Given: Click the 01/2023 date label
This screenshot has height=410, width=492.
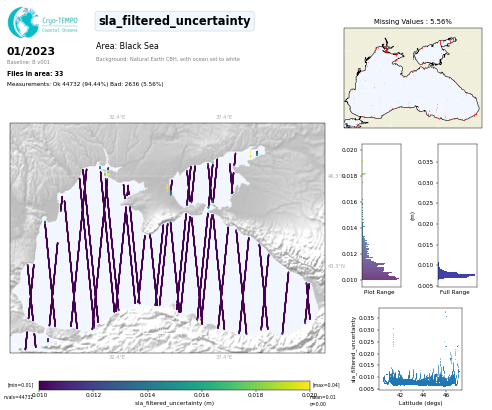Looking at the screenshot, I should click(x=31, y=51).
